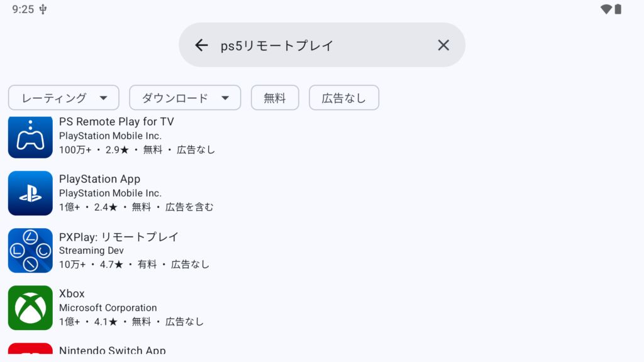
Task: Select the PXPlay: リモートプレイ result
Action: [x=119, y=237]
